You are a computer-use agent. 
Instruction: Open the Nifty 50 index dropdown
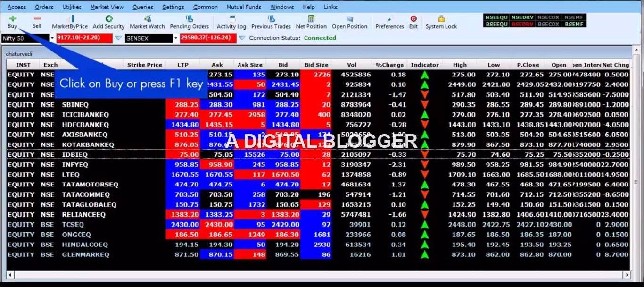[52, 38]
